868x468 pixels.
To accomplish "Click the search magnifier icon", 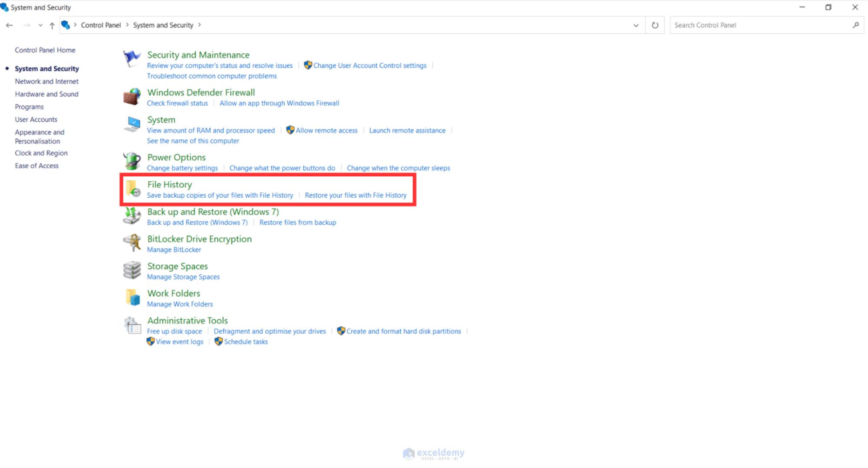I will pyautogui.click(x=855, y=25).
